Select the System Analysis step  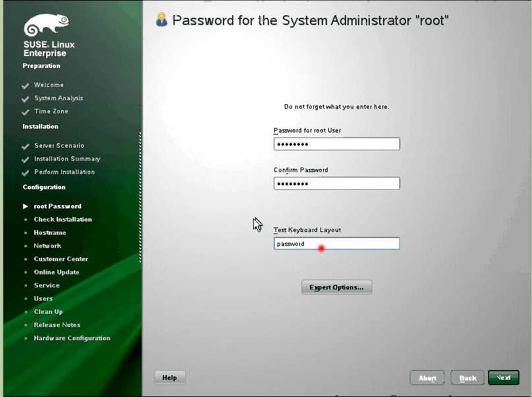point(59,98)
